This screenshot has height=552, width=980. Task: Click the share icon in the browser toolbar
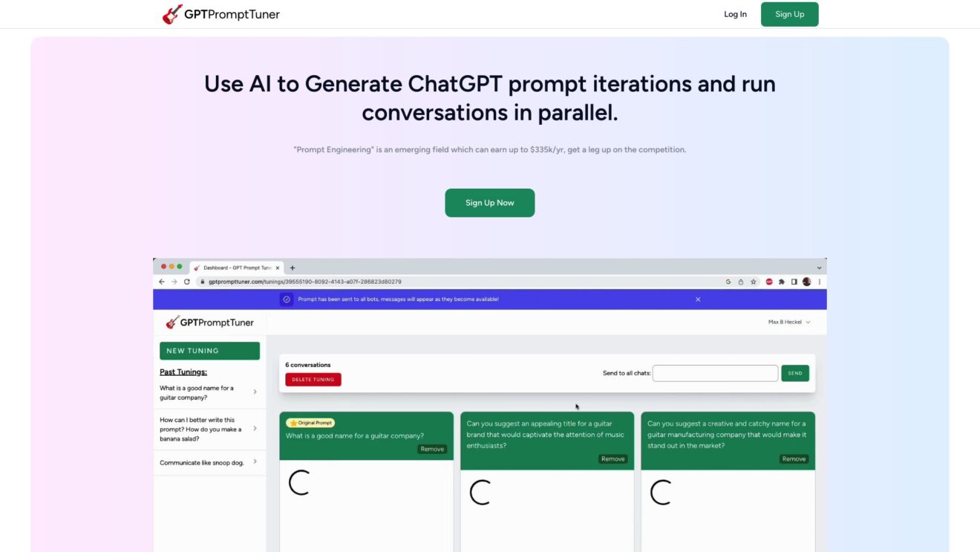740,282
